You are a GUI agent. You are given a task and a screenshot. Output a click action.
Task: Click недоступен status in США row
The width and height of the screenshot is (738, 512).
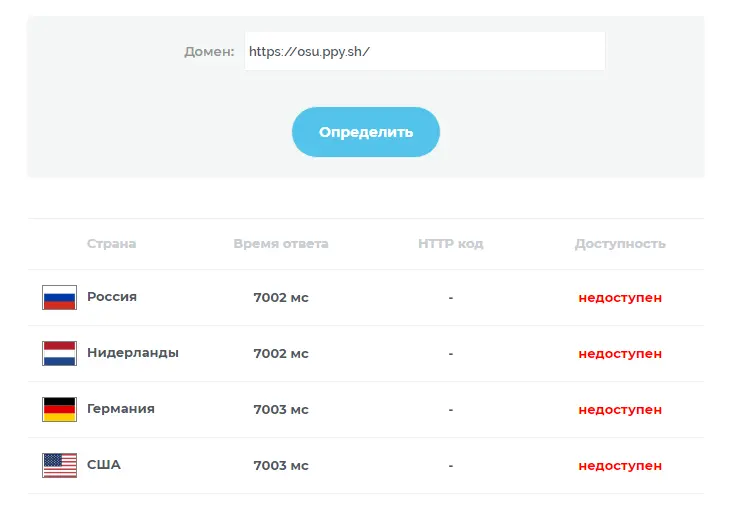(620, 466)
